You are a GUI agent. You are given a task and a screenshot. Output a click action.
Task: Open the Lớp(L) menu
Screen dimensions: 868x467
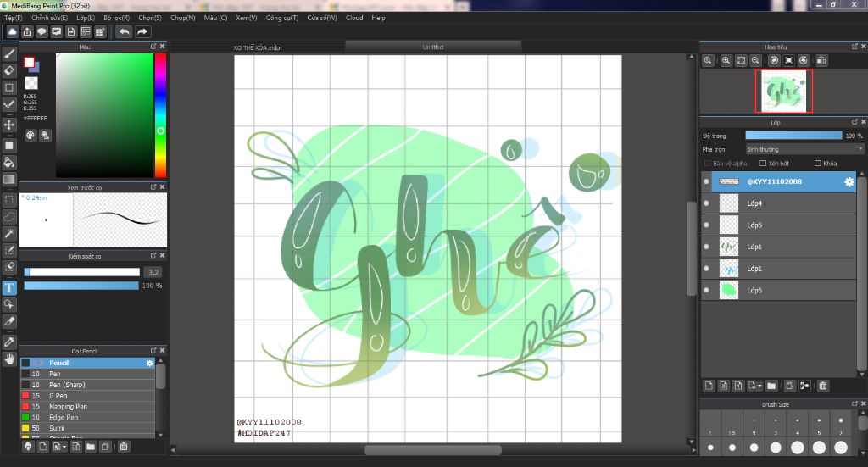86,18
